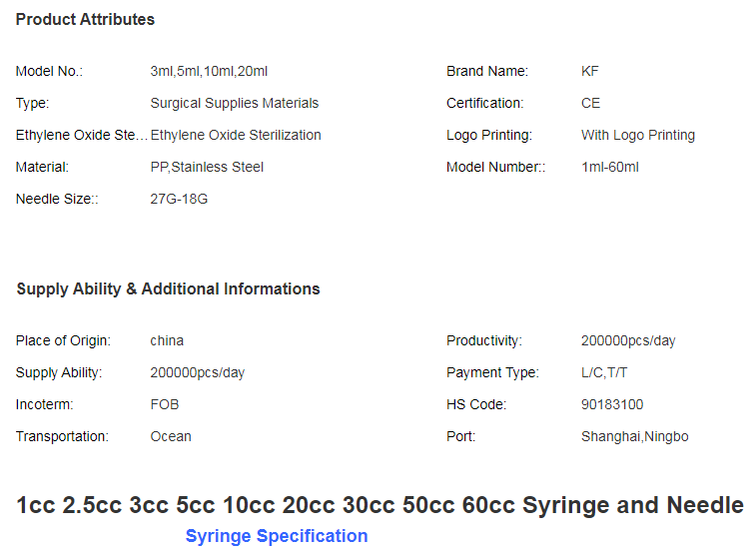Click the L/C,T/T payment type value
756x549 pixels.
(x=604, y=372)
